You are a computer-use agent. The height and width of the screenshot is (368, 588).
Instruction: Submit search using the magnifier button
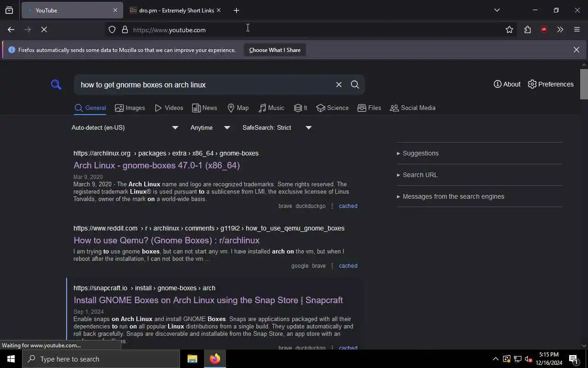[355, 85]
